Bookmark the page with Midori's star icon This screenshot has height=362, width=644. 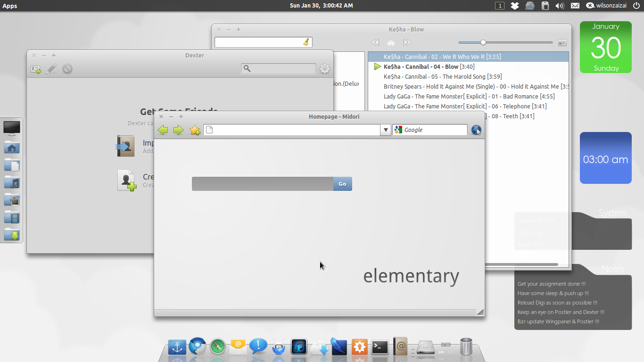(x=195, y=130)
